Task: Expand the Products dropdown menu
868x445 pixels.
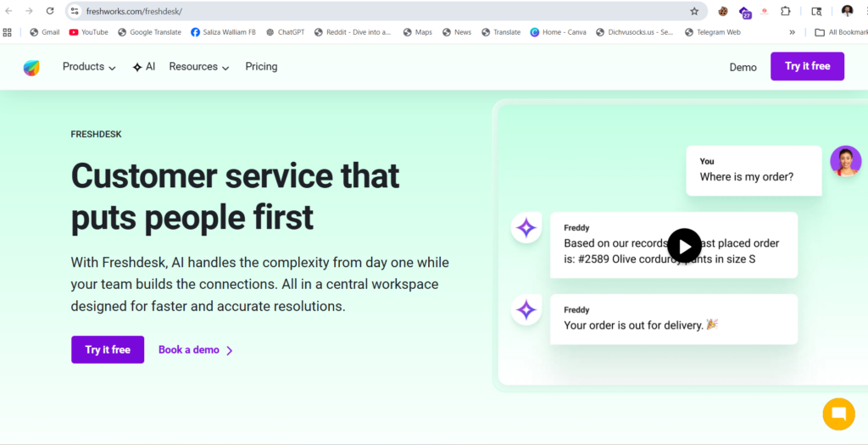Action: pyautogui.click(x=89, y=67)
